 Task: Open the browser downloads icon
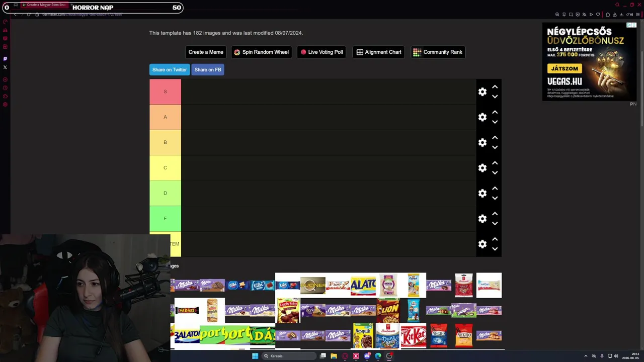(x=622, y=15)
